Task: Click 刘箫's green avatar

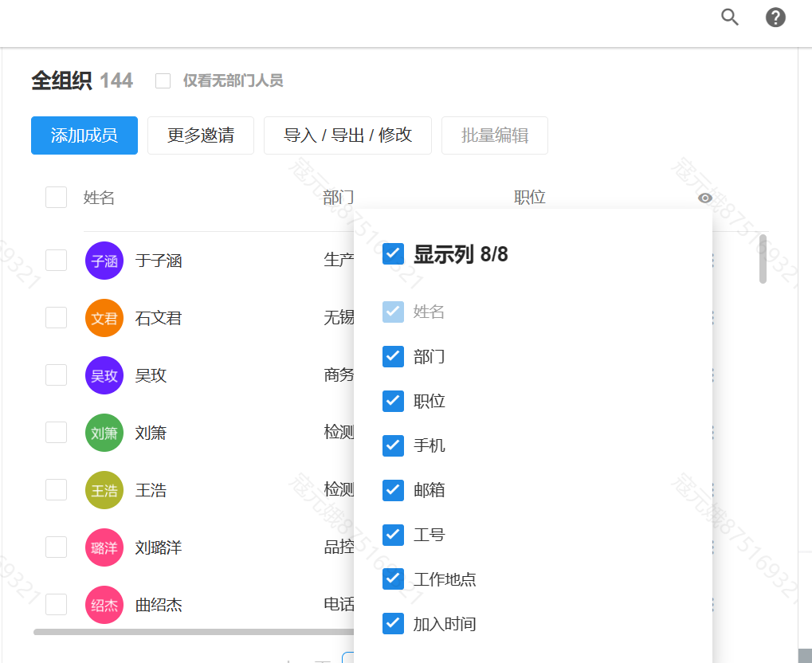Action: (x=104, y=433)
